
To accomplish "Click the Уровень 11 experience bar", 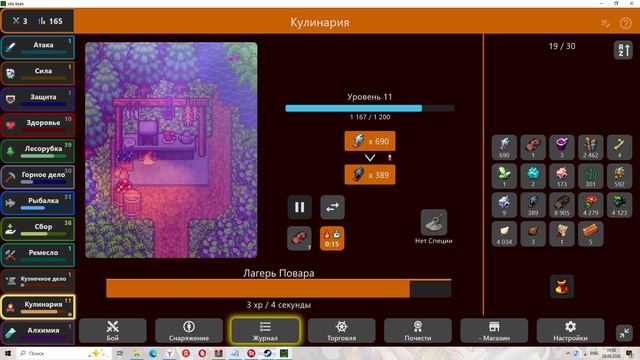I will coord(370,108).
